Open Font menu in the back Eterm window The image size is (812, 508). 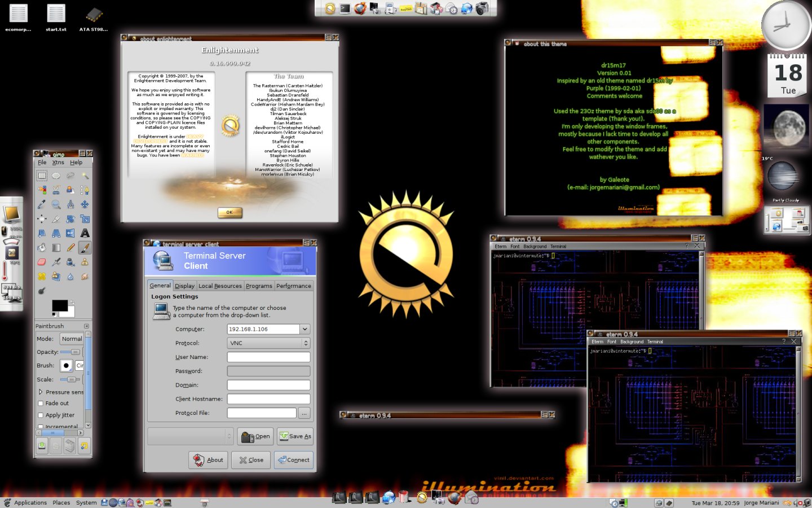[x=515, y=247]
